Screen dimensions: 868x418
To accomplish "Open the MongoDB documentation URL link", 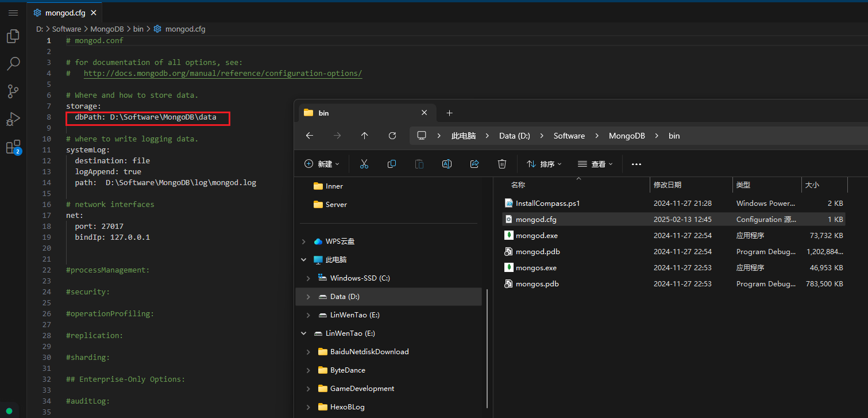I will click(x=223, y=74).
